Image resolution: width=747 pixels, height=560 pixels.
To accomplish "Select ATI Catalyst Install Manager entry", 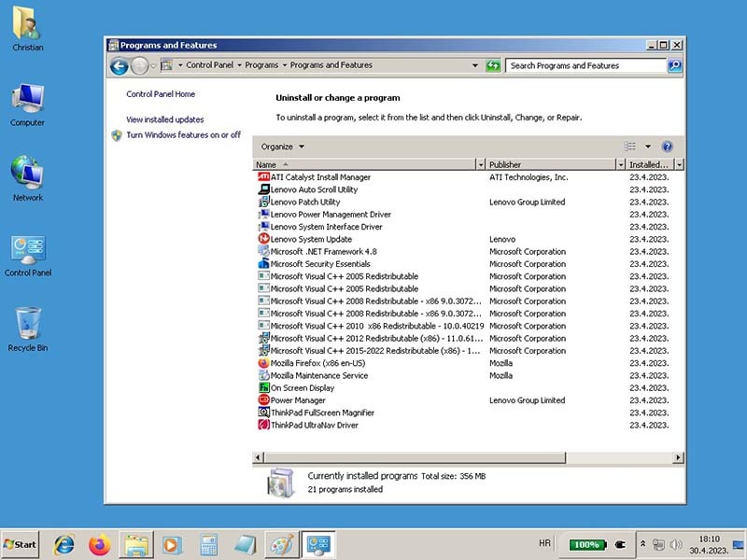I will coord(320,177).
